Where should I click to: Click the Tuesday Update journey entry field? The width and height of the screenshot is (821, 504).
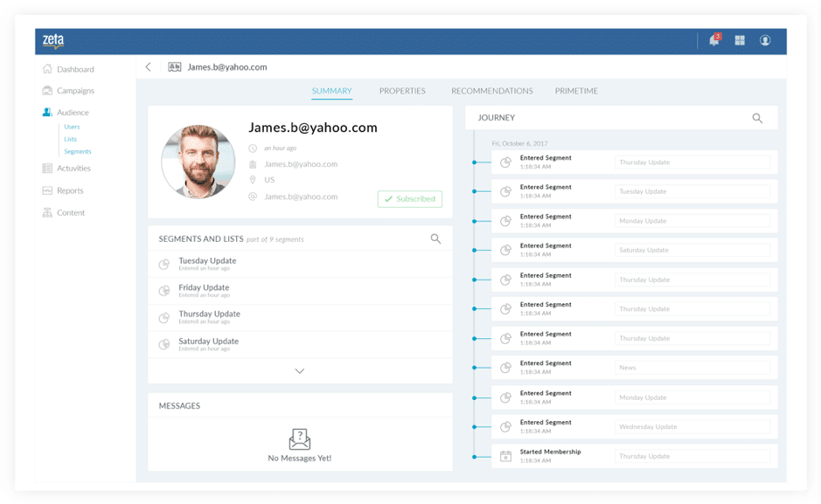pos(692,192)
